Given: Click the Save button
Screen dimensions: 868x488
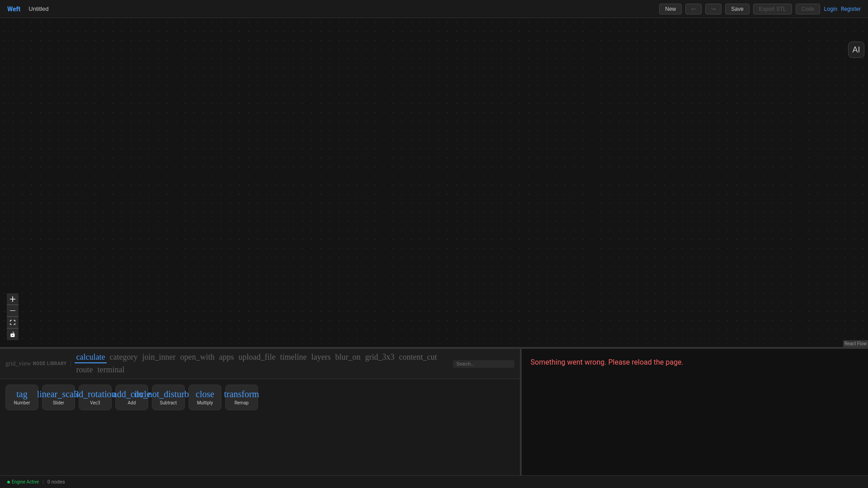Looking at the screenshot, I should point(737,9).
